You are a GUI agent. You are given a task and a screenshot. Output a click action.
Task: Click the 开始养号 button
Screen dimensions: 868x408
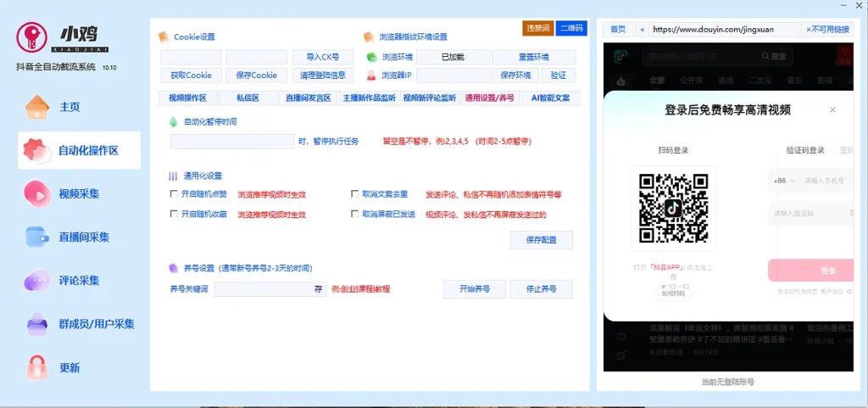[475, 289]
